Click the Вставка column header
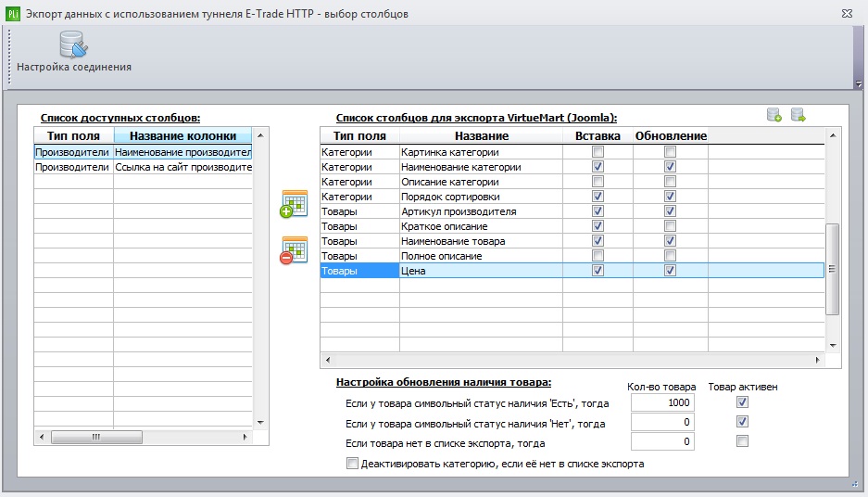The image size is (868, 497). pos(598,135)
